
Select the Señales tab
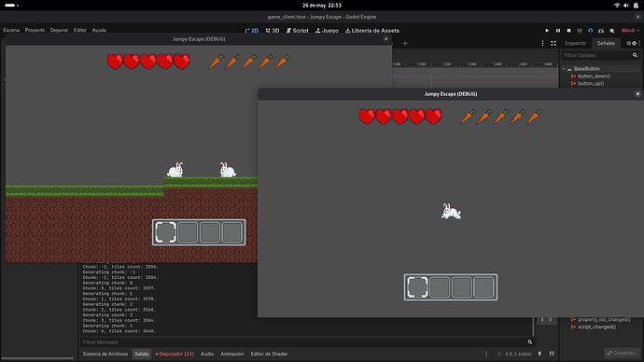coord(606,43)
